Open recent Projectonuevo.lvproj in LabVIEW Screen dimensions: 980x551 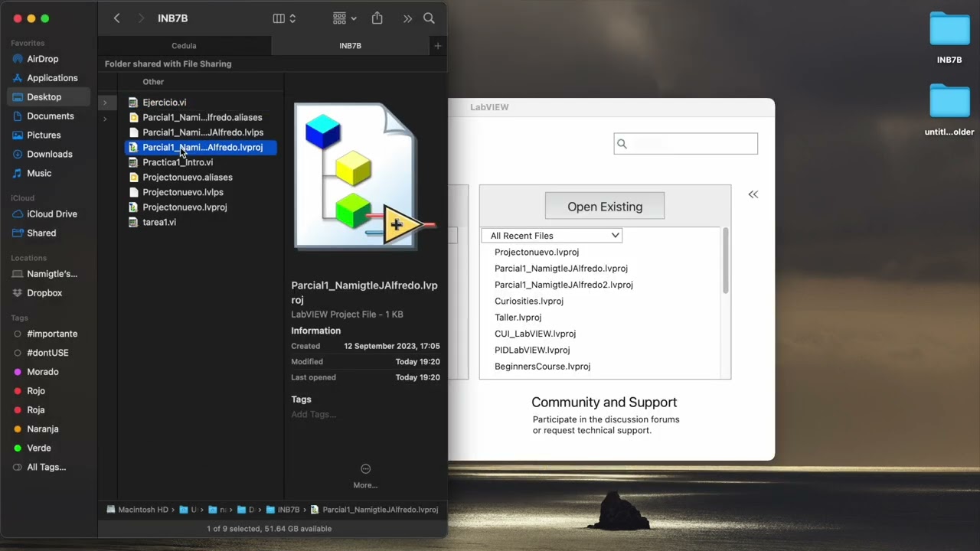(537, 253)
